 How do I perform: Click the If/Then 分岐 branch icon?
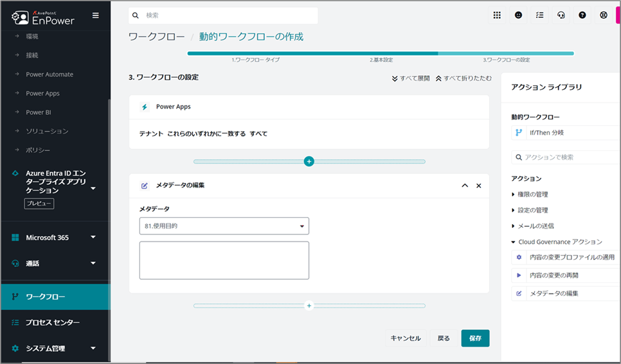click(x=519, y=133)
